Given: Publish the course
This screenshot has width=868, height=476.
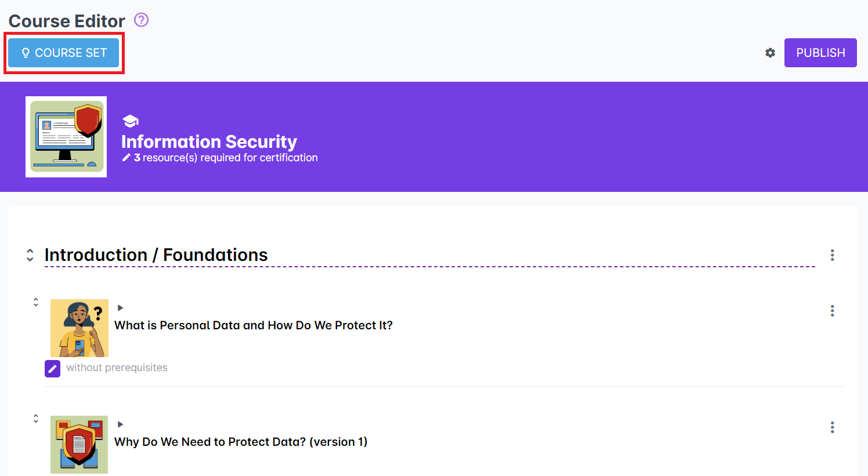Looking at the screenshot, I should coord(820,53).
